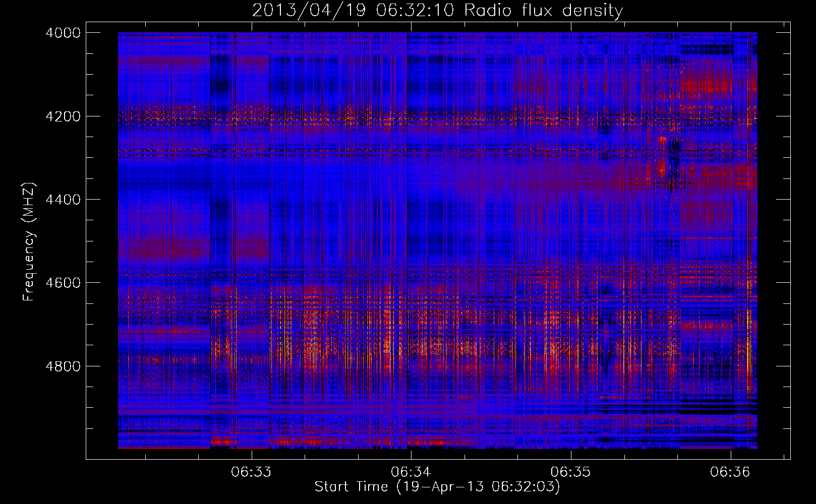The image size is (816, 504).
Task: Click the 4800 frequency tick label
Action: (63, 366)
